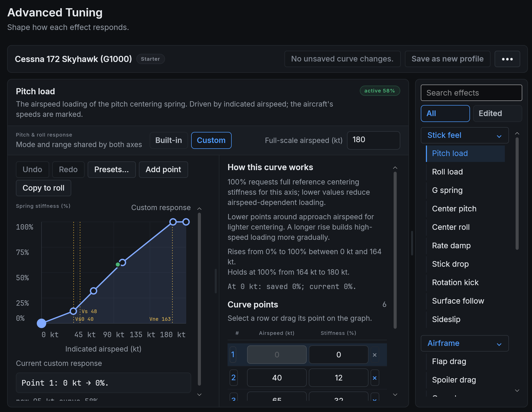
Task: Open the Stick drop effect
Action: [x=465, y=264]
